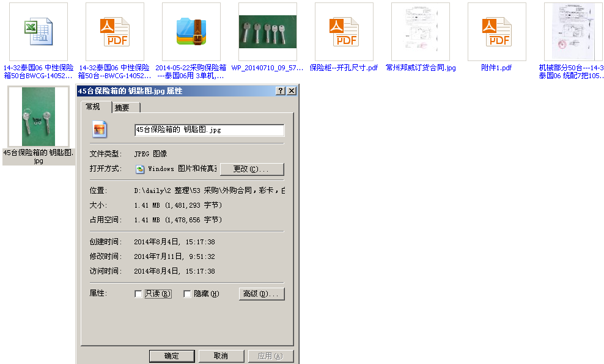Select the 14-32泰国06 中性保险箱 PDF file icon
The image size is (604, 364).
(114, 32)
